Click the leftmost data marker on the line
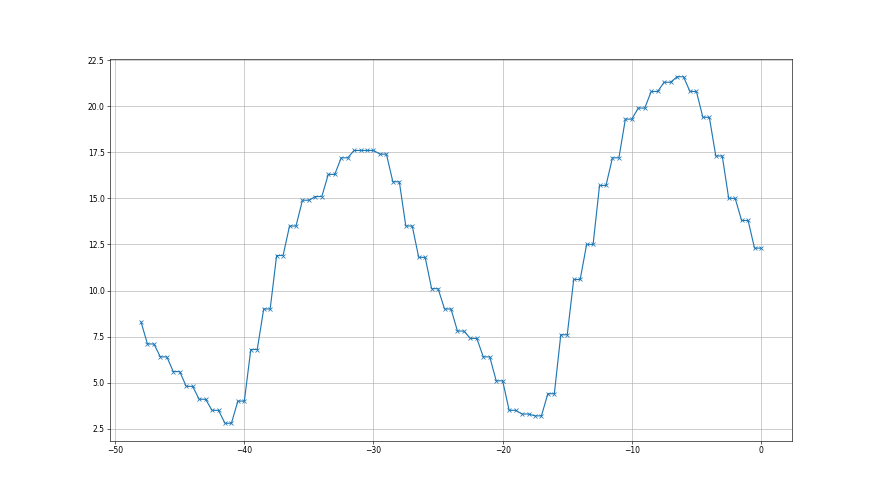 141,322
